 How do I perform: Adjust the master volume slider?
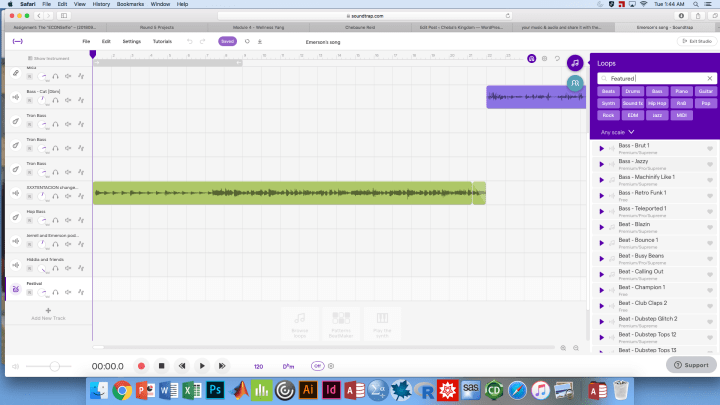54,366
